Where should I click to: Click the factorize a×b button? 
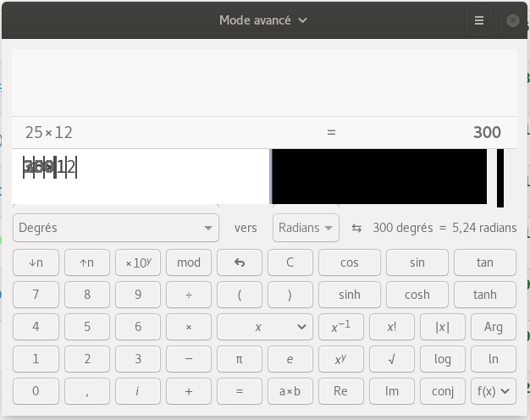click(x=290, y=391)
